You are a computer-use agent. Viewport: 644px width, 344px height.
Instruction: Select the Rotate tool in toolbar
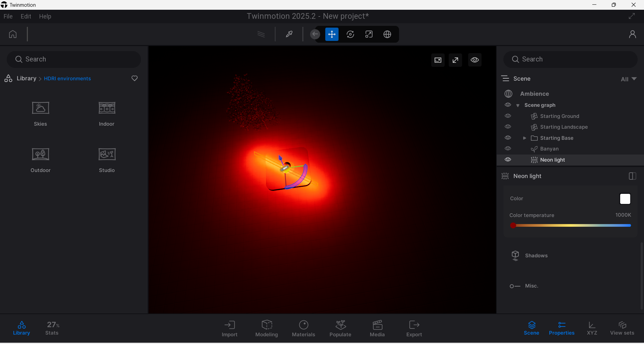350,34
